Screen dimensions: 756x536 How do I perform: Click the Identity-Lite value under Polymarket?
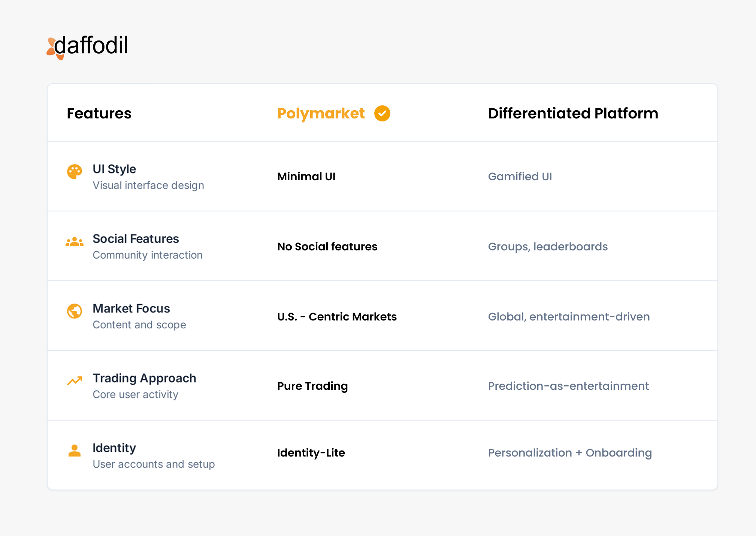pos(311,452)
